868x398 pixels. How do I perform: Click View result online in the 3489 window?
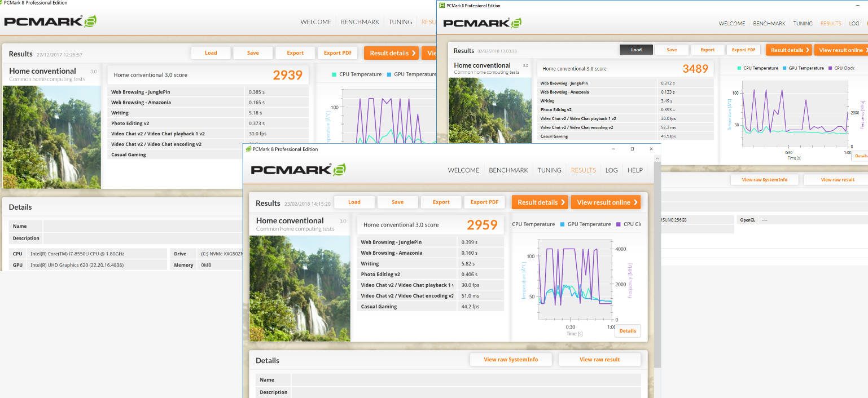[841, 50]
